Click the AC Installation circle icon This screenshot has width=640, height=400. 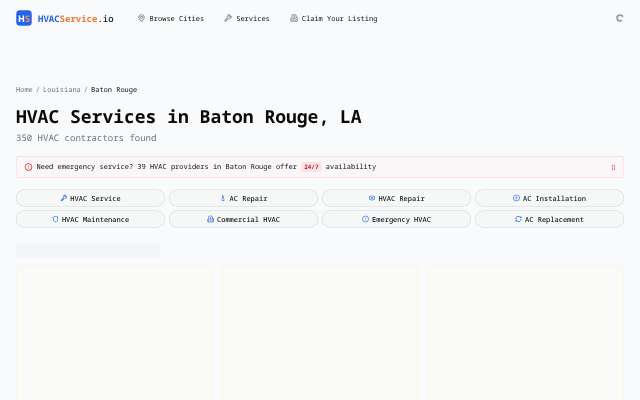[x=516, y=198]
